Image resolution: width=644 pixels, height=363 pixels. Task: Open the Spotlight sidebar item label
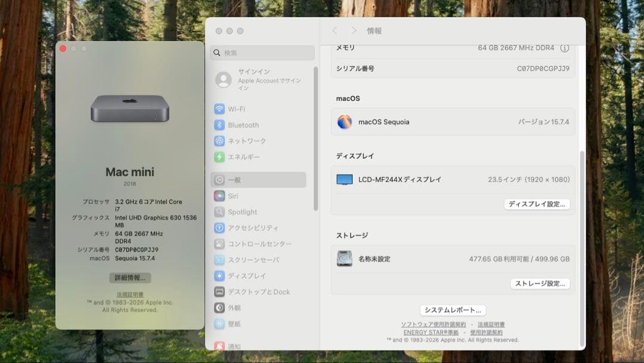tap(242, 212)
